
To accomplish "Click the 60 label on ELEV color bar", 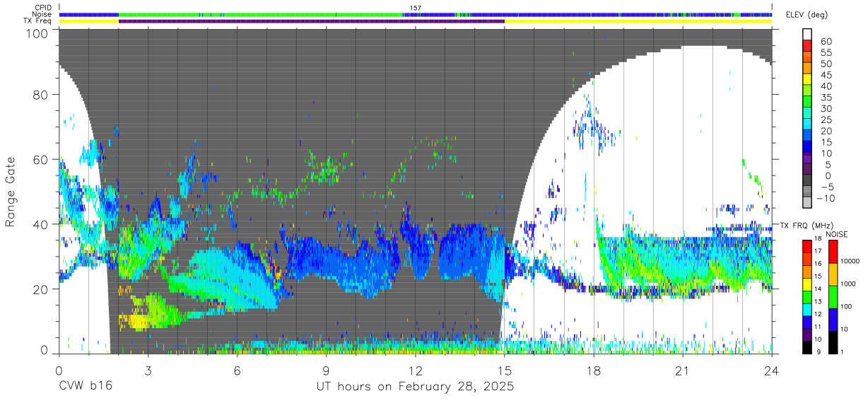I will point(826,42).
